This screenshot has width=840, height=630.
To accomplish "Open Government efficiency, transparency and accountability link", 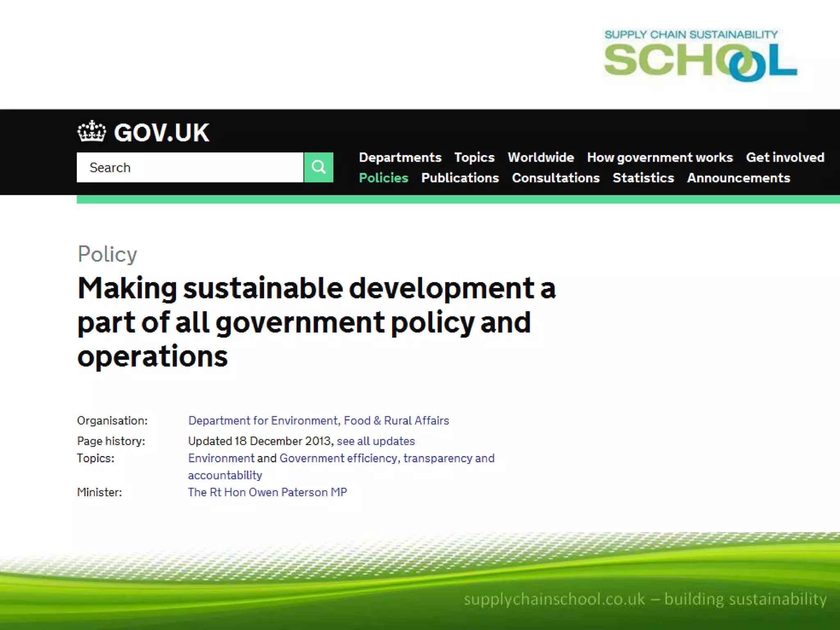I will (387, 458).
